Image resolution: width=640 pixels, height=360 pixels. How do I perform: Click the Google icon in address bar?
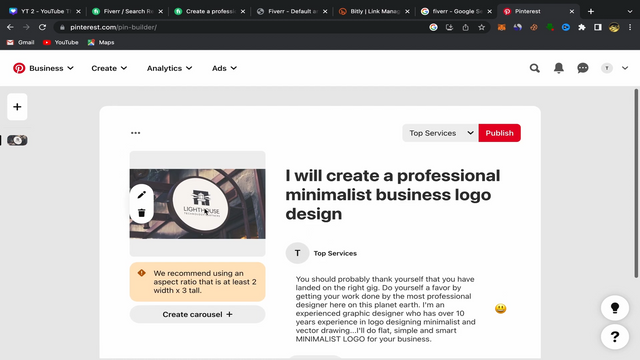point(433,27)
